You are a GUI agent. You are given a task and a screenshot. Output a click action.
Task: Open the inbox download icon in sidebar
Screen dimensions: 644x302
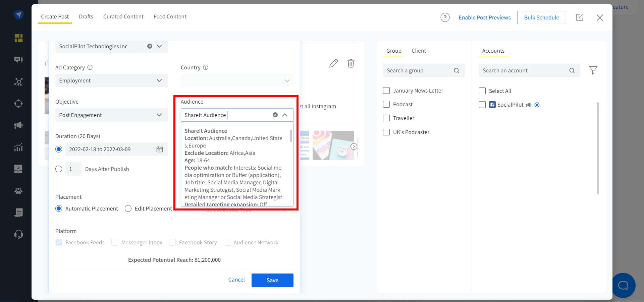click(18, 169)
